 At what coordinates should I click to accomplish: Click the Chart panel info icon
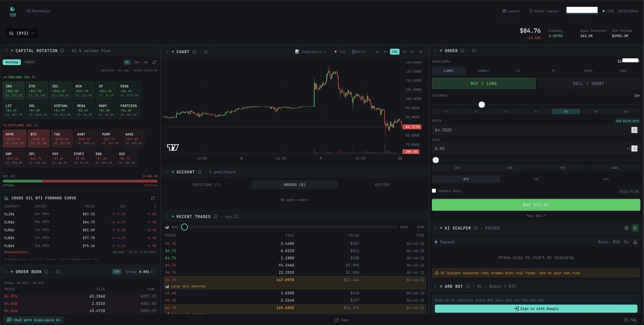[194, 51]
